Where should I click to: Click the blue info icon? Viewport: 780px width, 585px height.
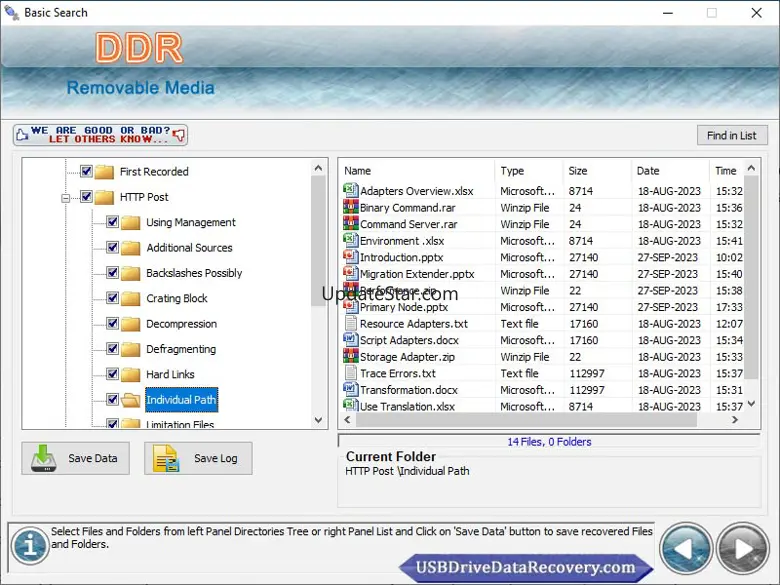(30, 545)
